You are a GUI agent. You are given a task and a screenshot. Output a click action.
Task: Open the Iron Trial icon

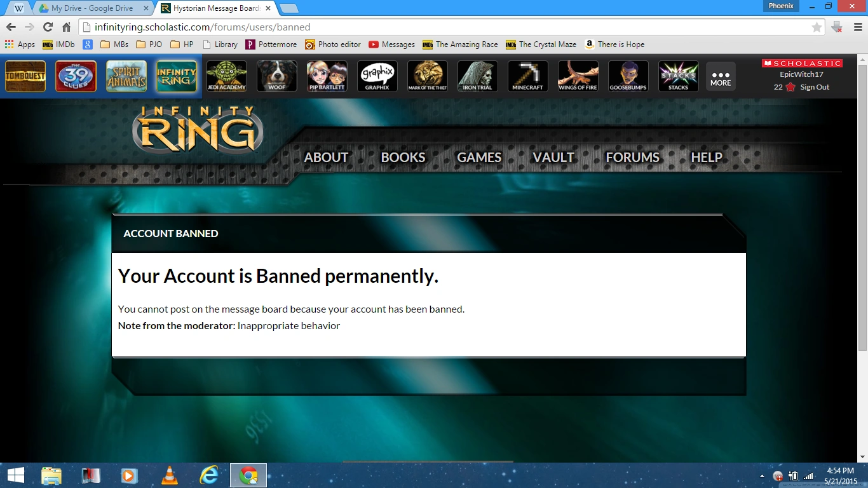point(477,76)
